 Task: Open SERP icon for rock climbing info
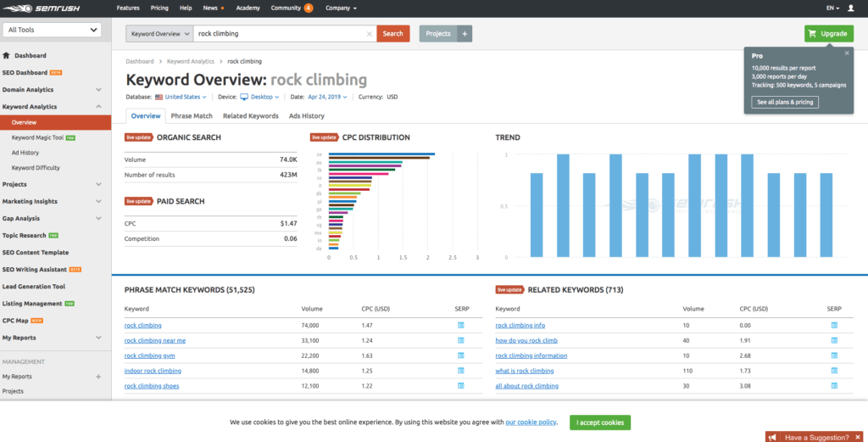coord(834,325)
